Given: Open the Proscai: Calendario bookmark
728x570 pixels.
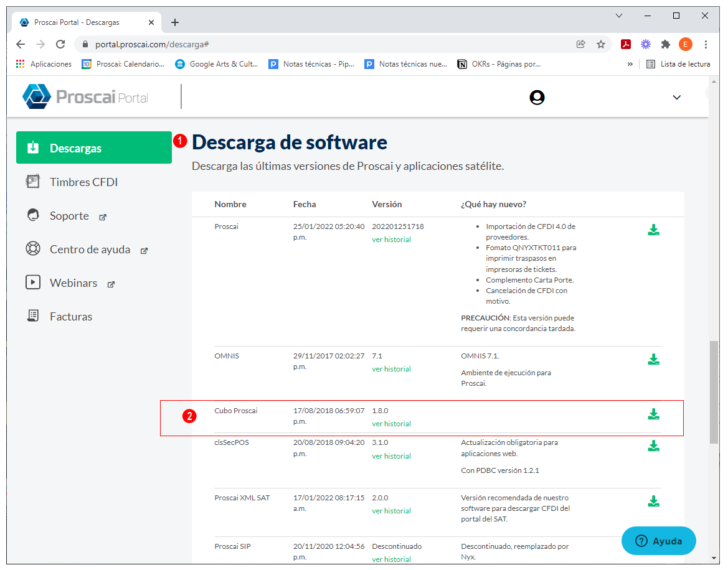Looking at the screenshot, I should coord(123,64).
